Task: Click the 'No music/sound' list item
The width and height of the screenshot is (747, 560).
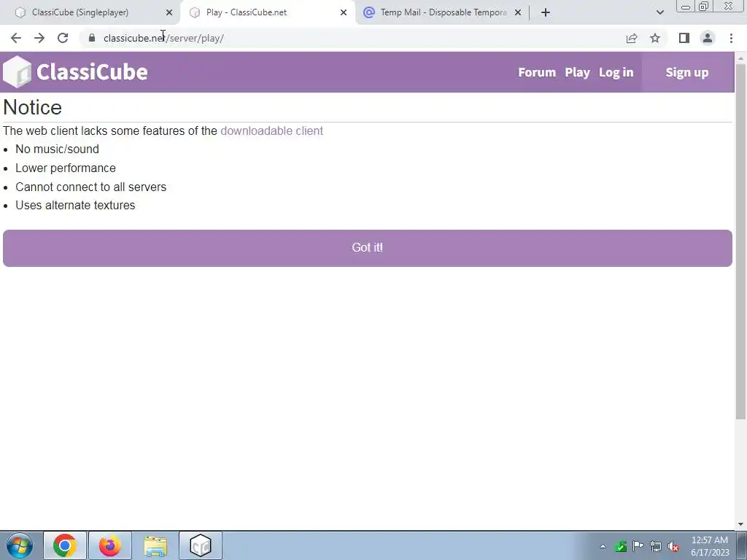Action: coord(57,149)
